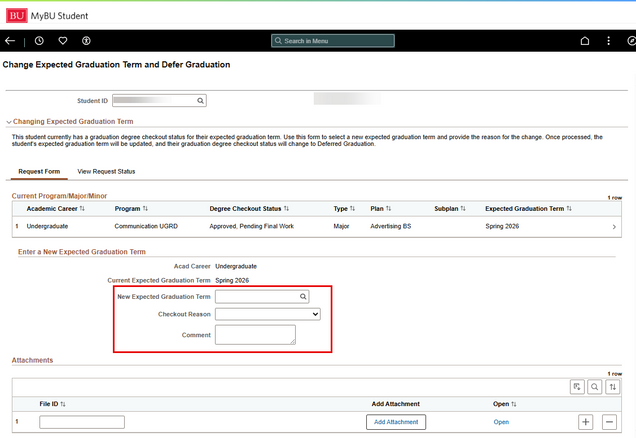636x438 pixels.
Task: Click the Approved, Pending Final Work status
Action: [251, 226]
